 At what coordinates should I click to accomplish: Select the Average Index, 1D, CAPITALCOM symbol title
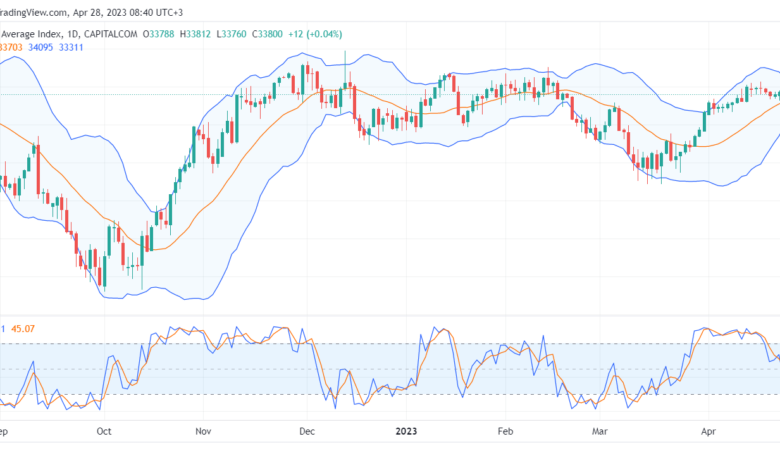point(69,34)
